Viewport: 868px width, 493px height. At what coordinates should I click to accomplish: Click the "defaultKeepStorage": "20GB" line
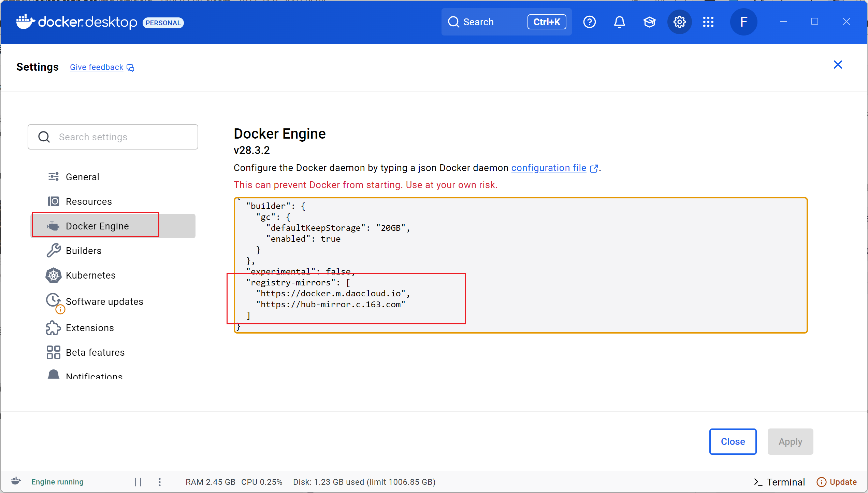(338, 228)
